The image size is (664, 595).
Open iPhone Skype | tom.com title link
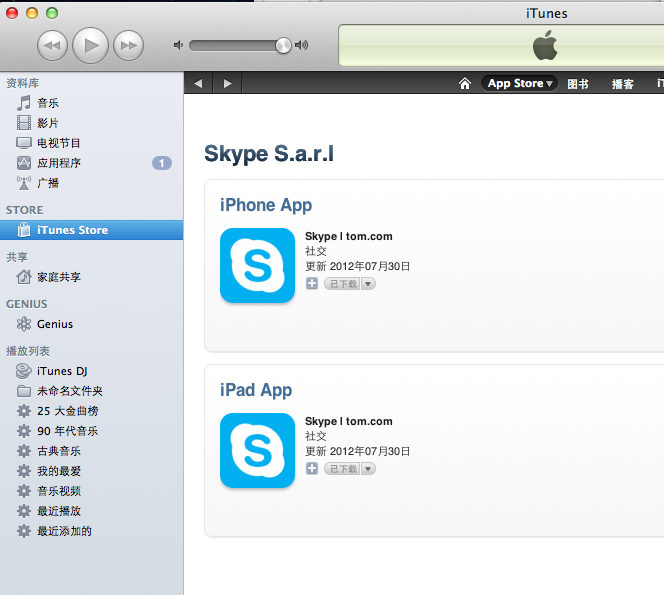tap(349, 236)
